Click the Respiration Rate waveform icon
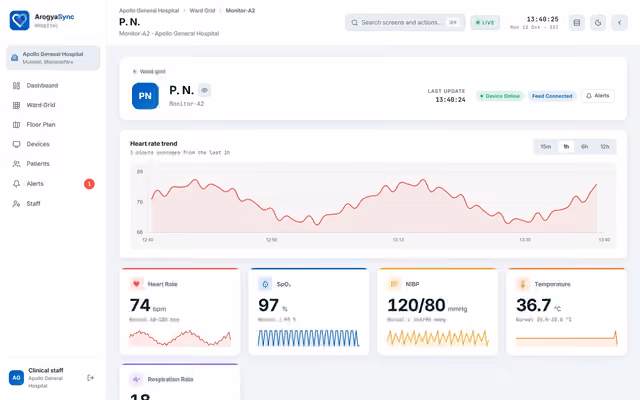 point(136,379)
